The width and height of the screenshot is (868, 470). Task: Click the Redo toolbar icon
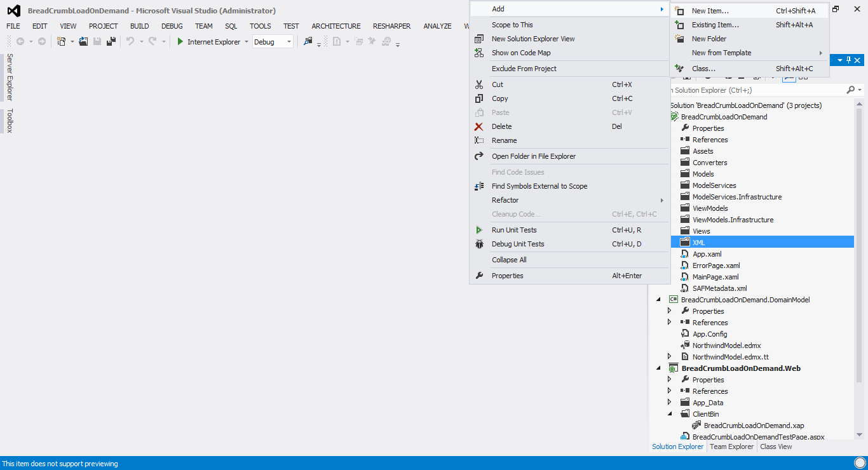tap(153, 41)
